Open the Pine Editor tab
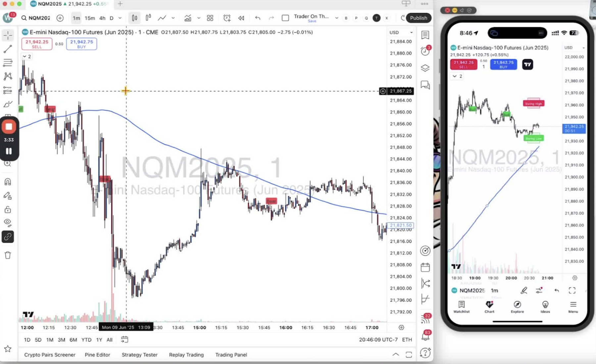The image size is (596, 364). (x=97, y=355)
